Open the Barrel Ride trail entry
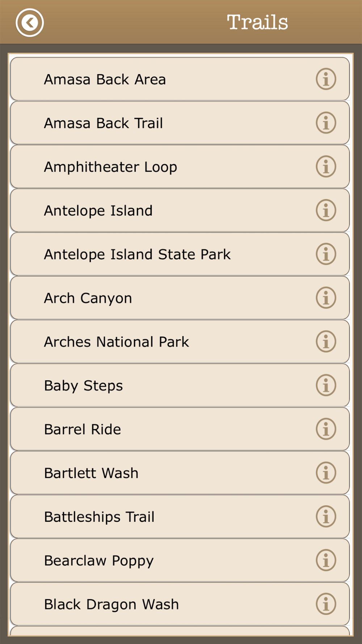The height and width of the screenshot is (644, 362). 180,429
